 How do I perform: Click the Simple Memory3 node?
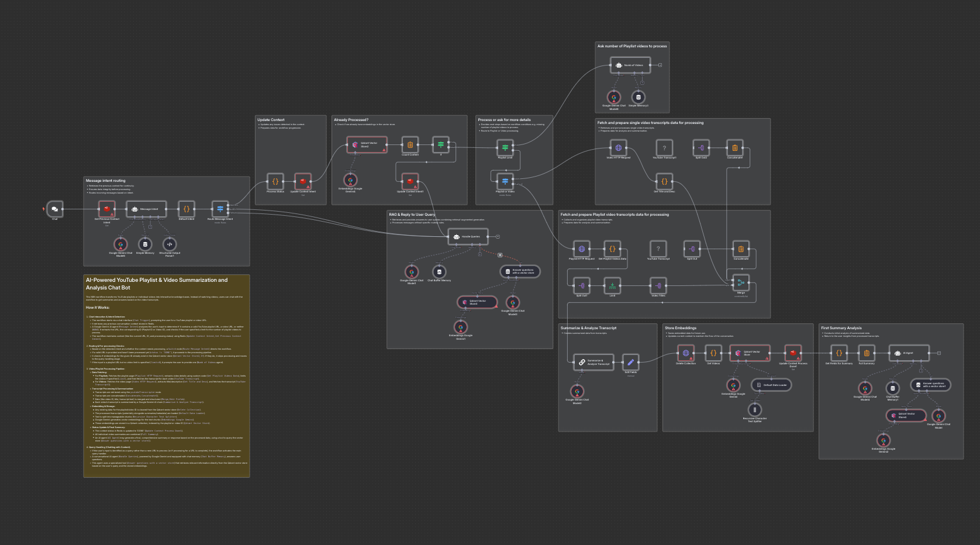(639, 97)
